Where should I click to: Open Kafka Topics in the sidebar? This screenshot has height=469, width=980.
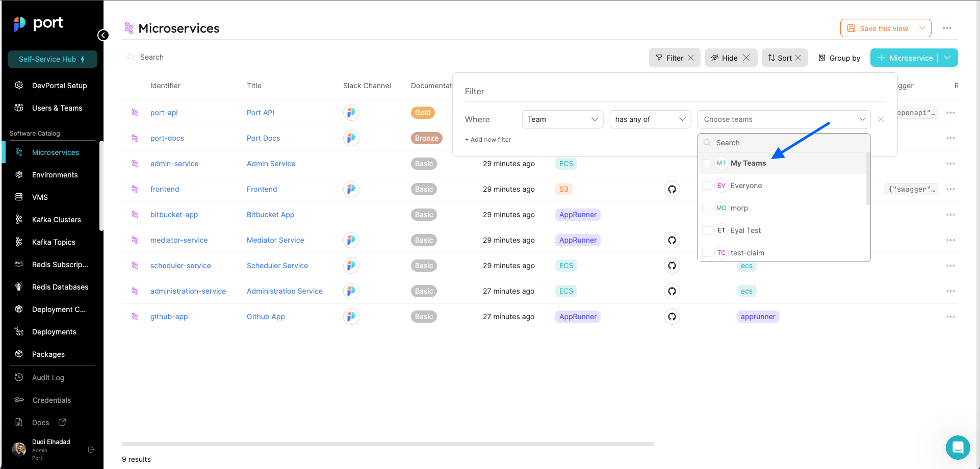pos(53,242)
